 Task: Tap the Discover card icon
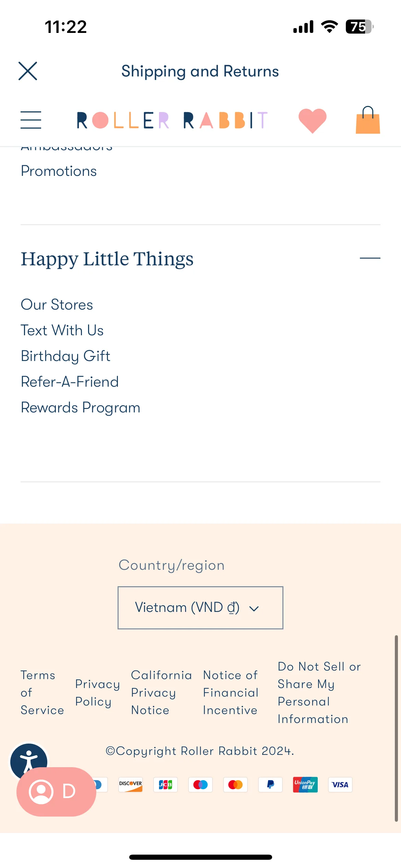pos(131,784)
